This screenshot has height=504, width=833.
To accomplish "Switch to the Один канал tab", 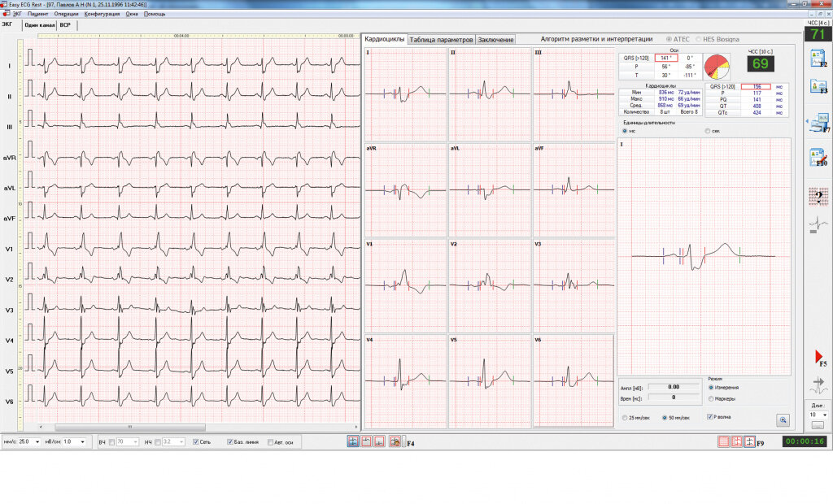I will click(39, 25).
